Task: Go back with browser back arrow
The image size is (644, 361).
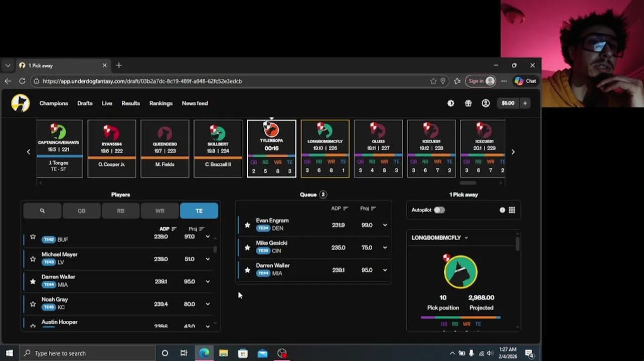Action: 8,81
